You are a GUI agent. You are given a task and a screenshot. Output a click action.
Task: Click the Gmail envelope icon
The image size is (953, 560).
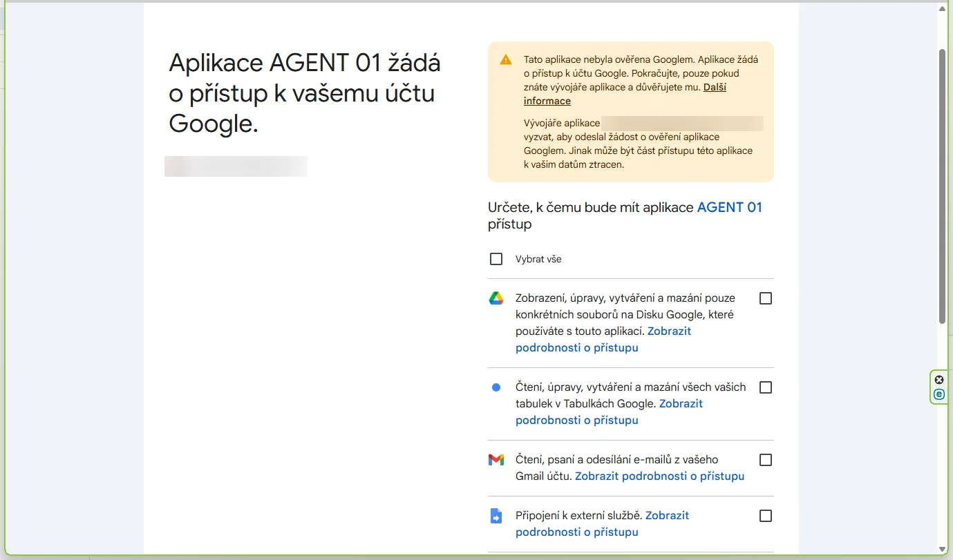[496, 460]
